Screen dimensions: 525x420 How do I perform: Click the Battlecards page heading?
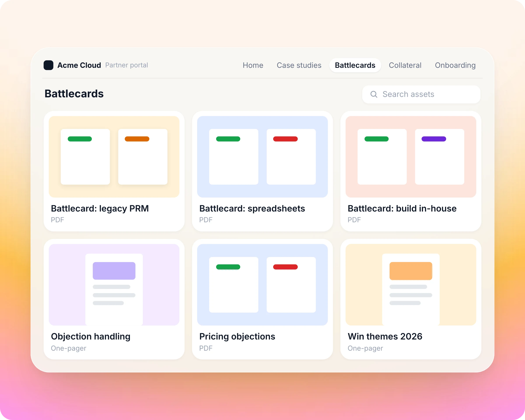[x=74, y=94]
